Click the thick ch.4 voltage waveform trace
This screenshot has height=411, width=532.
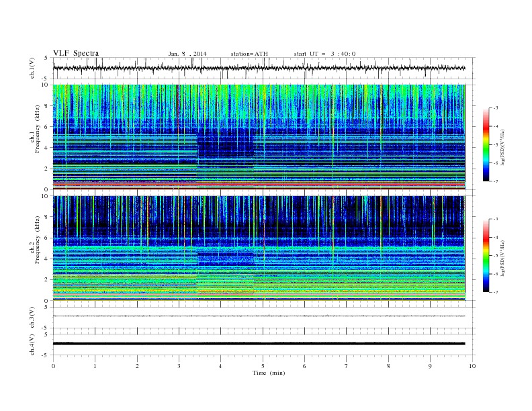click(259, 344)
